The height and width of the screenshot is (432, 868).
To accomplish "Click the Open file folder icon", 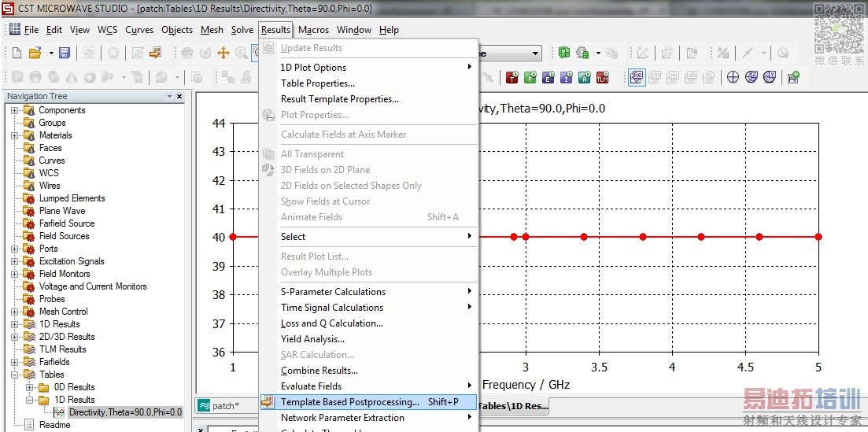I will (x=35, y=54).
